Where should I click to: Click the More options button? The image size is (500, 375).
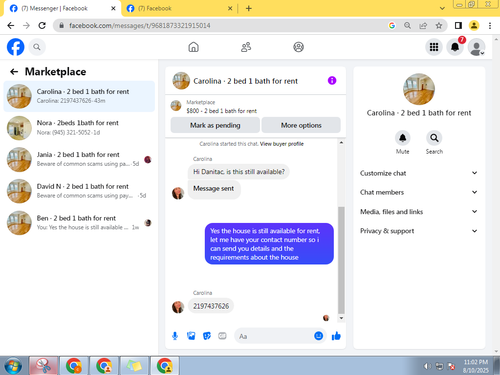(x=301, y=125)
